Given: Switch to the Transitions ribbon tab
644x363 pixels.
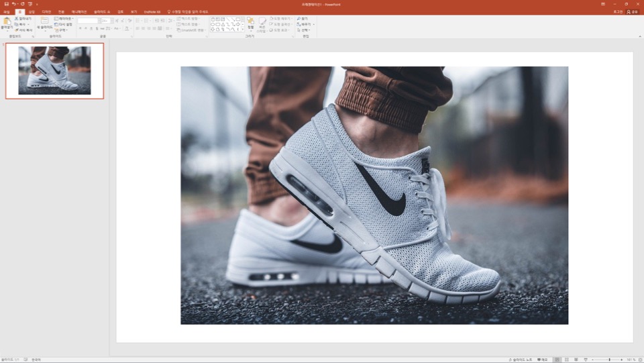Looking at the screenshot, I should 61,12.
